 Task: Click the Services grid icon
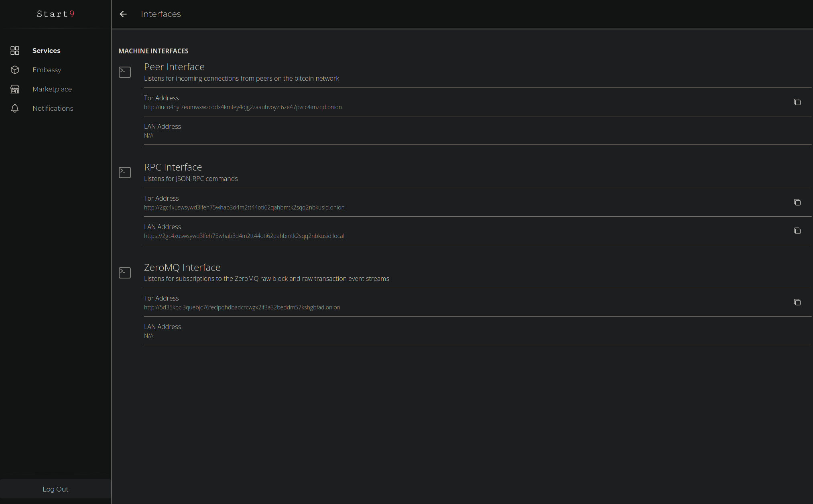15,51
